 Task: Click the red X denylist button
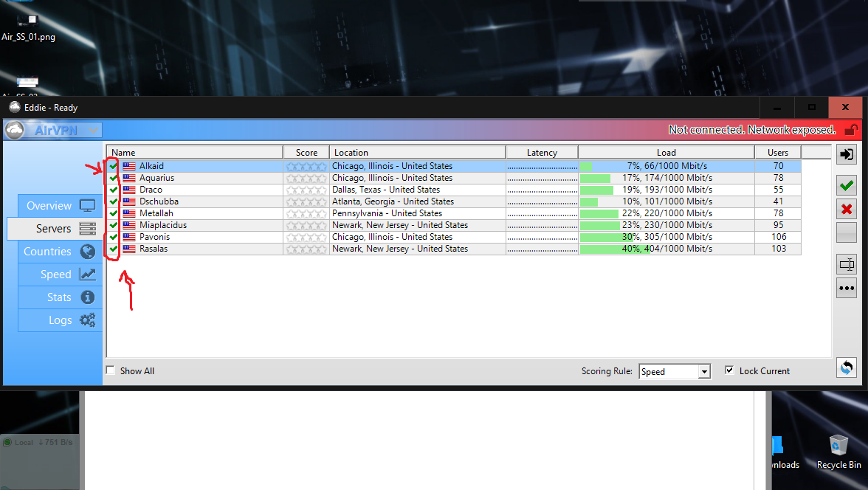tap(847, 210)
